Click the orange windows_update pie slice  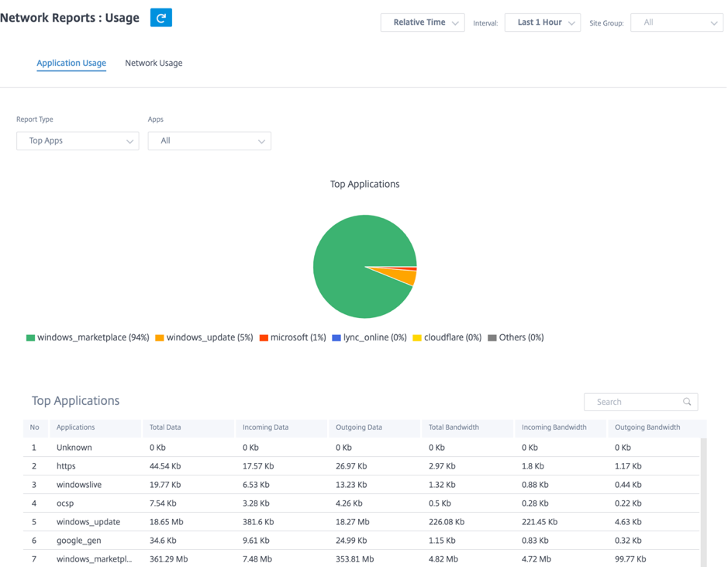(405, 276)
